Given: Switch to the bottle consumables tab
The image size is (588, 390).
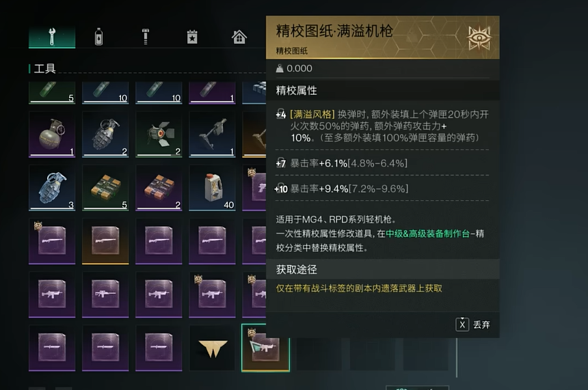Looking at the screenshot, I should pos(98,37).
